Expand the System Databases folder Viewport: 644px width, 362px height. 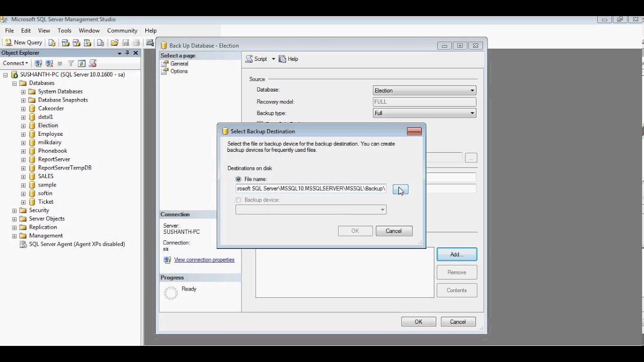pos(23,92)
